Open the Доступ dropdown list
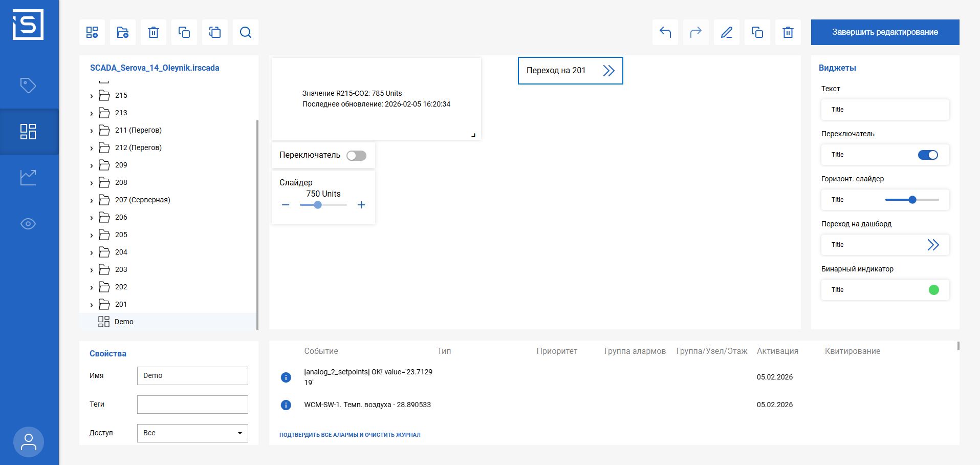Image resolution: width=980 pixels, height=465 pixels. [192, 433]
